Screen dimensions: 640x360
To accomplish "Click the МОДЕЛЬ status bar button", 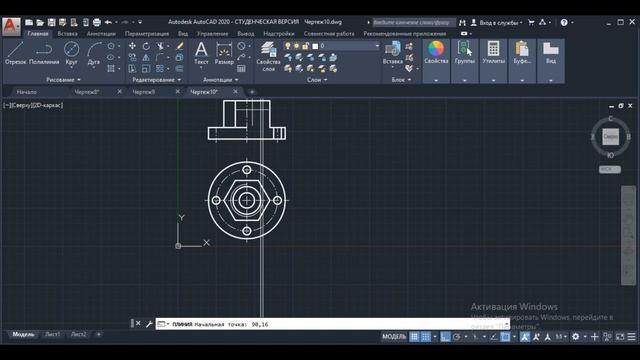I will coord(394,337).
